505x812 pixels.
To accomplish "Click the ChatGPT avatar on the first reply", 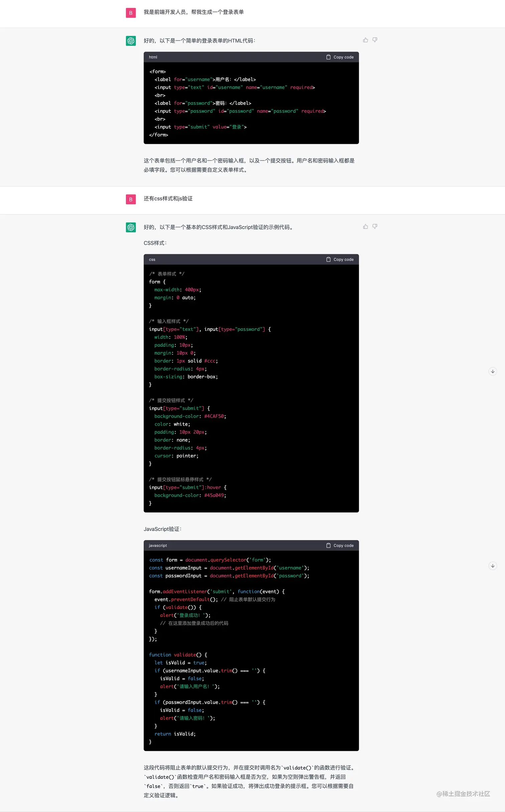I will 131,41.
